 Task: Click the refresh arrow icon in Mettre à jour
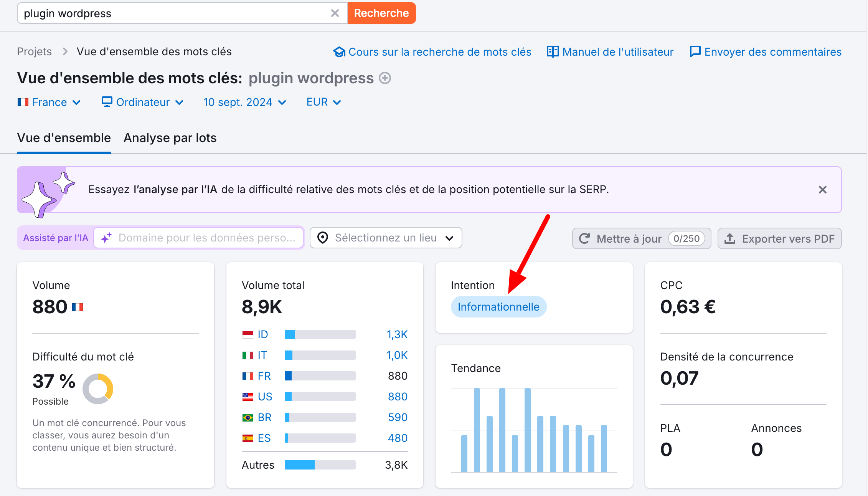click(x=584, y=239)
